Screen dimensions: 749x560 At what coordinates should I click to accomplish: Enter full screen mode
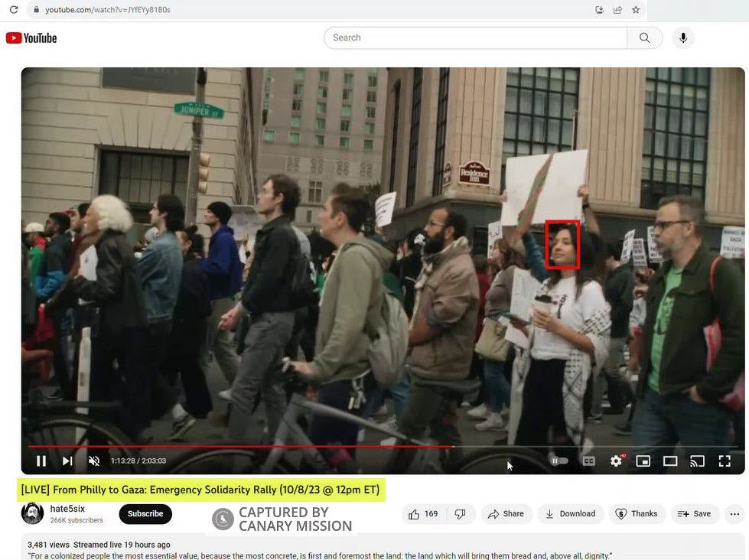coord(724,461)
